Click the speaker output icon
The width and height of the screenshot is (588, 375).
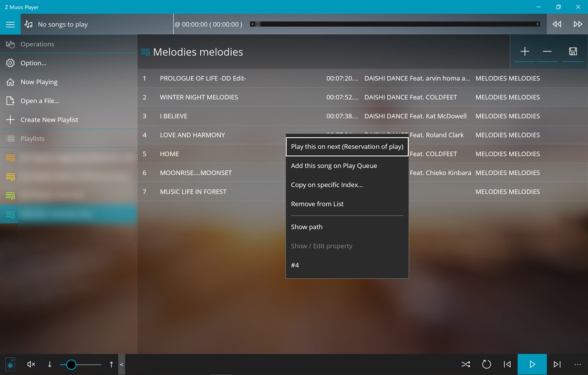pos(10,364)
